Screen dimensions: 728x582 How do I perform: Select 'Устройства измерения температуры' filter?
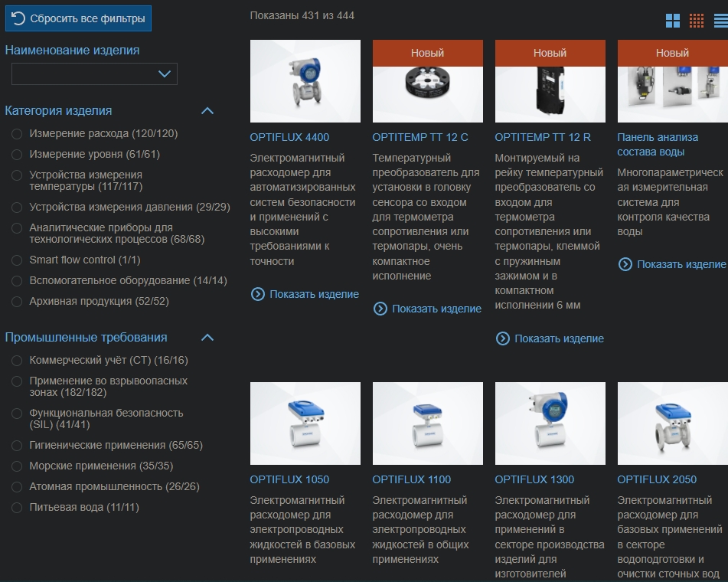coord(17,175)
